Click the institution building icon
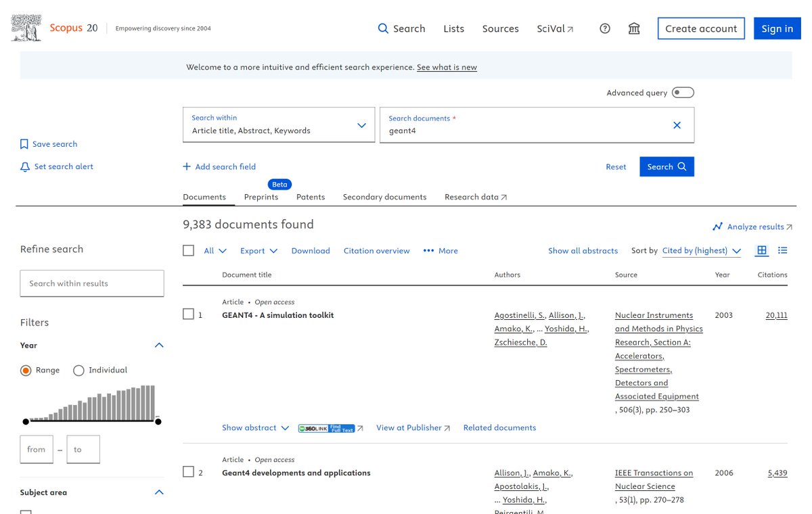This screenshot has width=812, height=514. (634, 28)
